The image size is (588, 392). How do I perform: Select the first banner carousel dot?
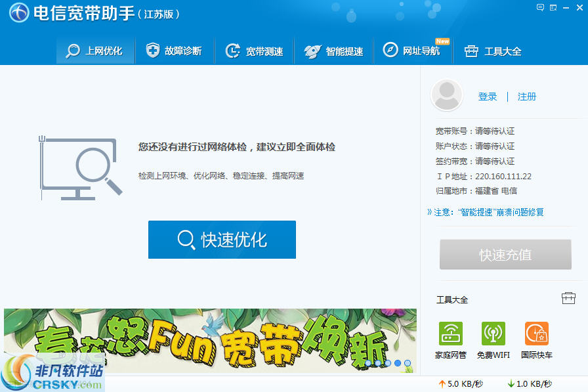pos(368,363)
